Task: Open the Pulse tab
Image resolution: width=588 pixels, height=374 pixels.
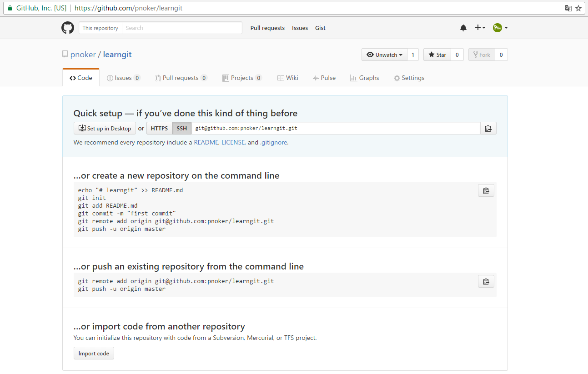Action: pyautogui.click(x=324, y=78)
